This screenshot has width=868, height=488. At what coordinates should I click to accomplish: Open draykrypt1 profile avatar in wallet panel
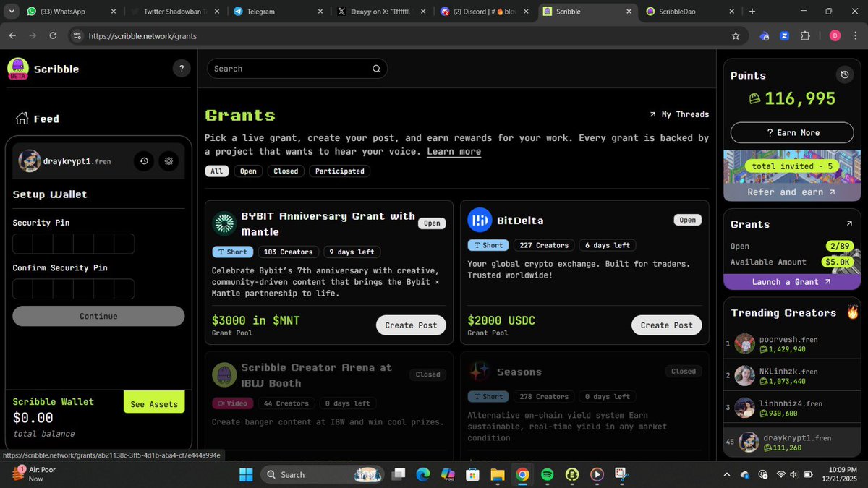point(30,161)
